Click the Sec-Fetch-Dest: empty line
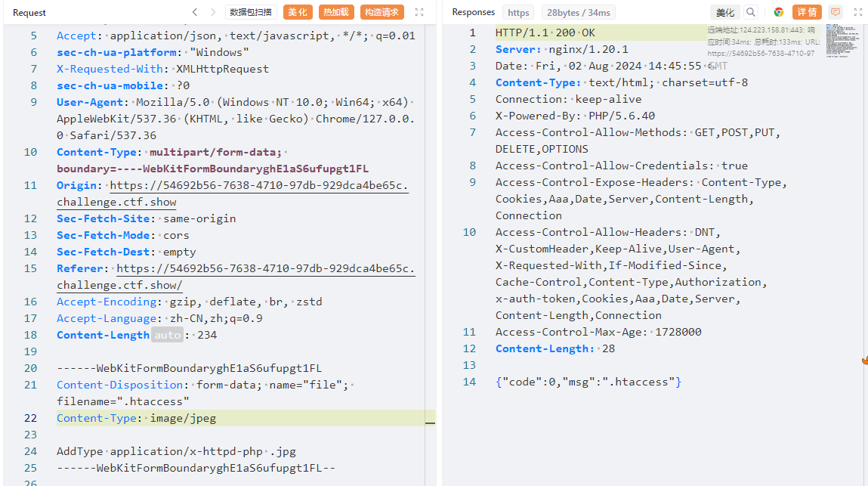 tap(126, 252)
